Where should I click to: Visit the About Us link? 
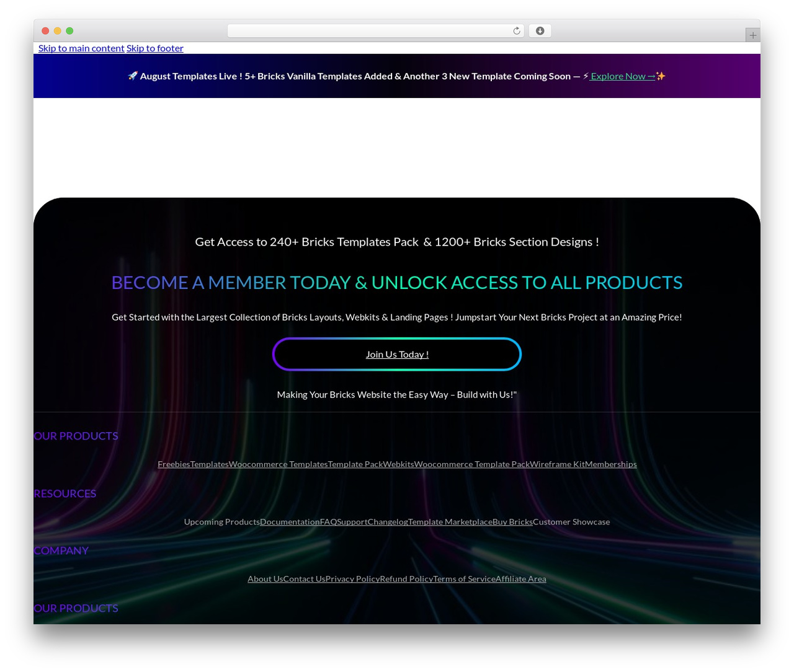[x=265, y=579]
